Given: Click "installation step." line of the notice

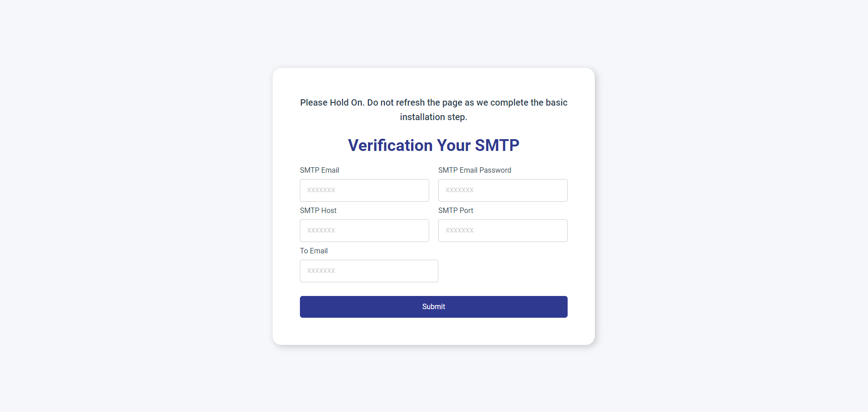Looking at the screenshot, I should click(433, 117).
